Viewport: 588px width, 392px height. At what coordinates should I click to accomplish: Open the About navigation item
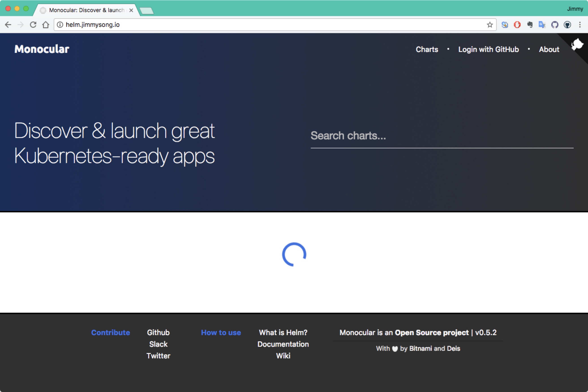click(549, 50)
